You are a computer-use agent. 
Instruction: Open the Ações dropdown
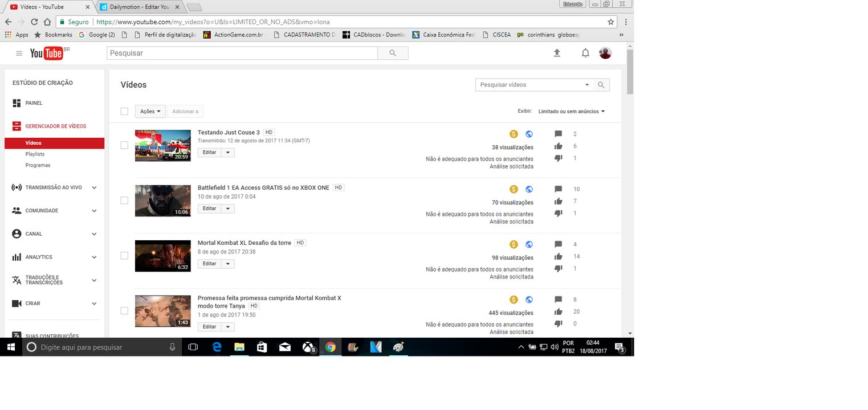pos(150,112)
